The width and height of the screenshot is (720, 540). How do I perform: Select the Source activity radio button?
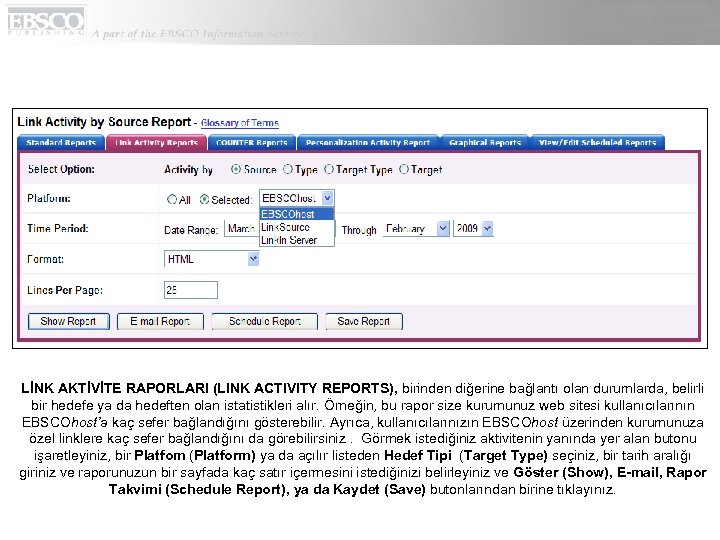click(x=236, y=169)
